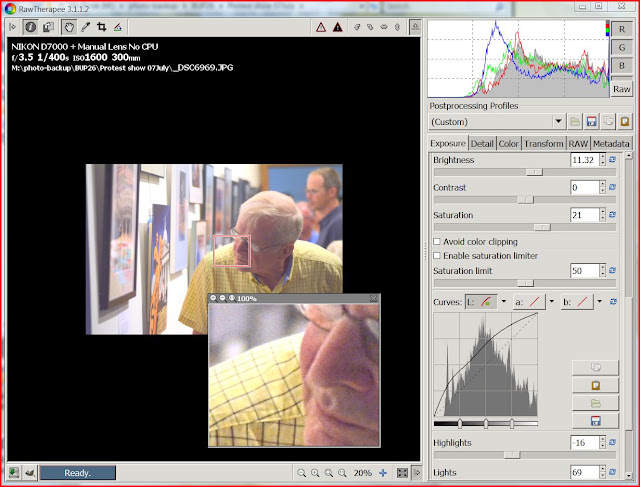Screen dimensions: 640x487
Task: Reset the Saturation limit value
Action: click(x=612, y=271)
